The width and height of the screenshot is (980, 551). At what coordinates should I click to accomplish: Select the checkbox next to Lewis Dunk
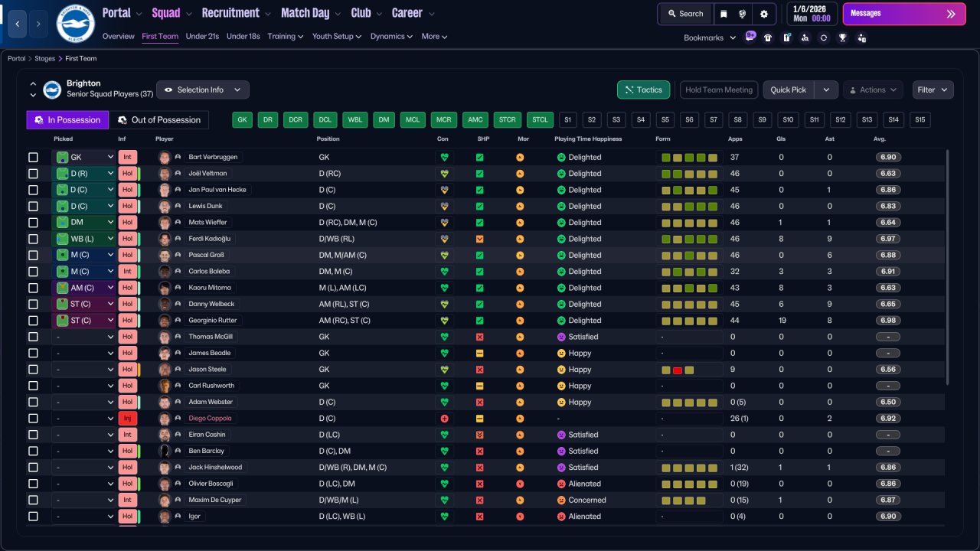point(33,206)
